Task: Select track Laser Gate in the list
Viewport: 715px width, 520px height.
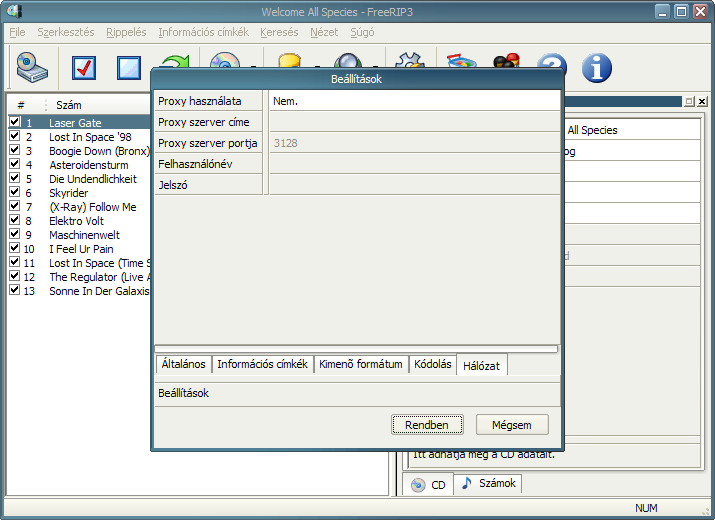Action: tap(75, 123)
